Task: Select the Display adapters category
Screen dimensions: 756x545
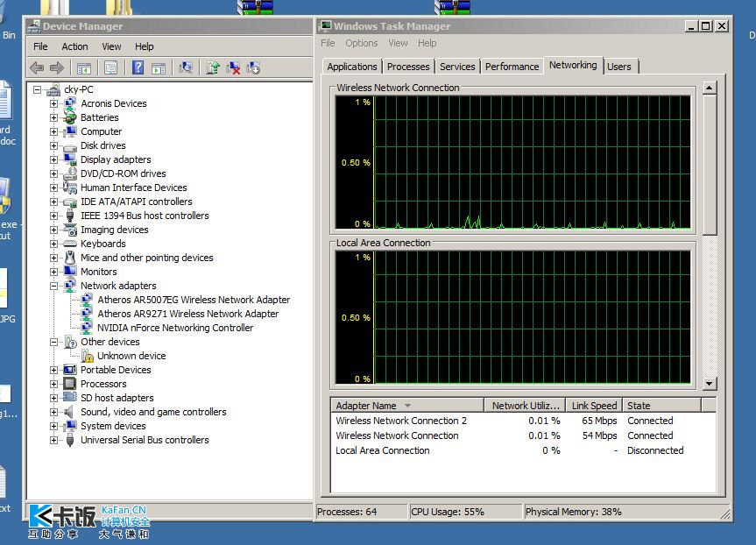Action: pyautogui.click(x=116, y=159)
